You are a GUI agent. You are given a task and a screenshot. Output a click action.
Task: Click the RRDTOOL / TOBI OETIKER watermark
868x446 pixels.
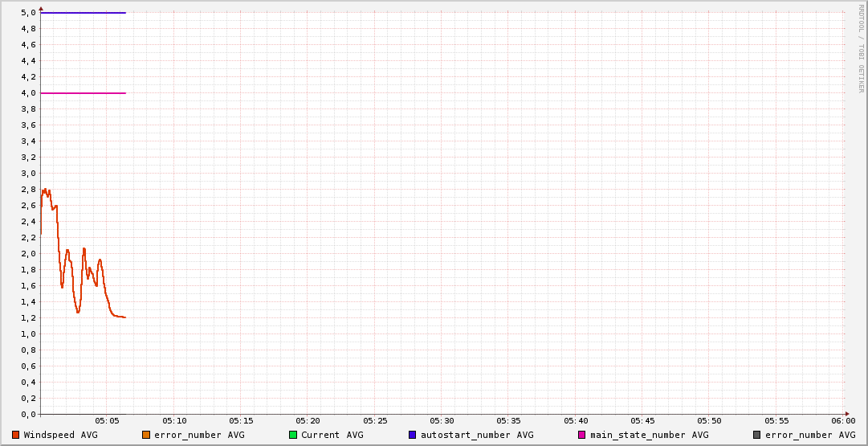pos(861,48)
